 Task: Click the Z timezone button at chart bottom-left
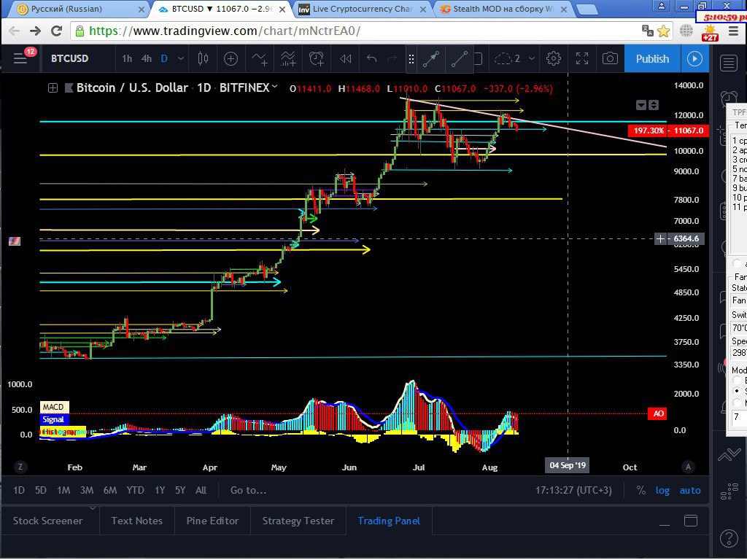point(20,467)
